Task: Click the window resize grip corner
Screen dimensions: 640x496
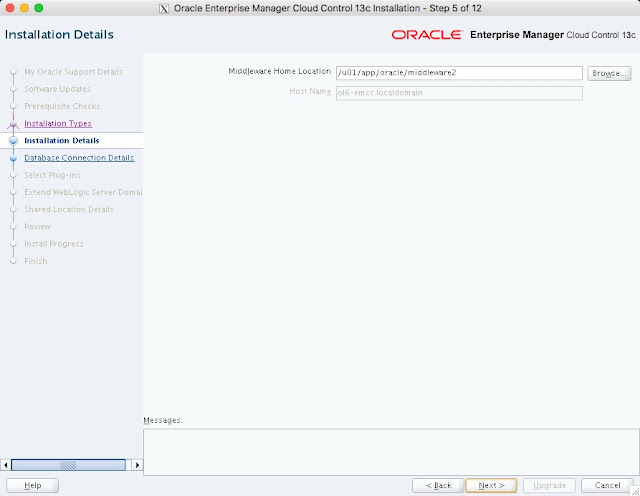Action: 635,491
